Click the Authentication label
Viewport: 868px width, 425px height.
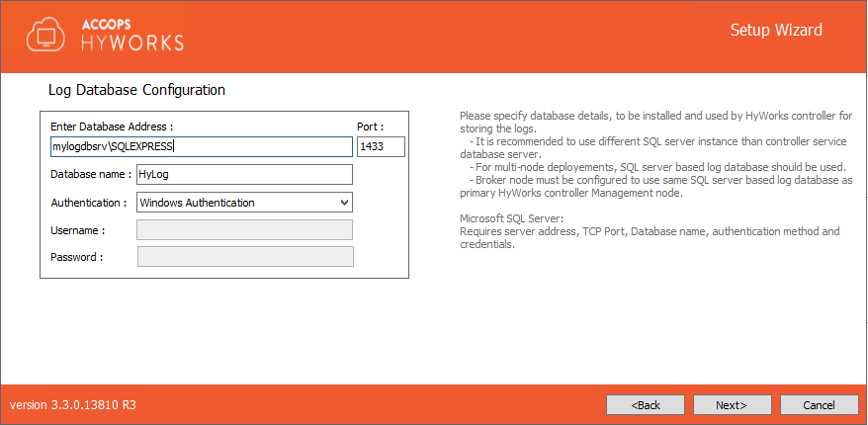pos(89,203)
